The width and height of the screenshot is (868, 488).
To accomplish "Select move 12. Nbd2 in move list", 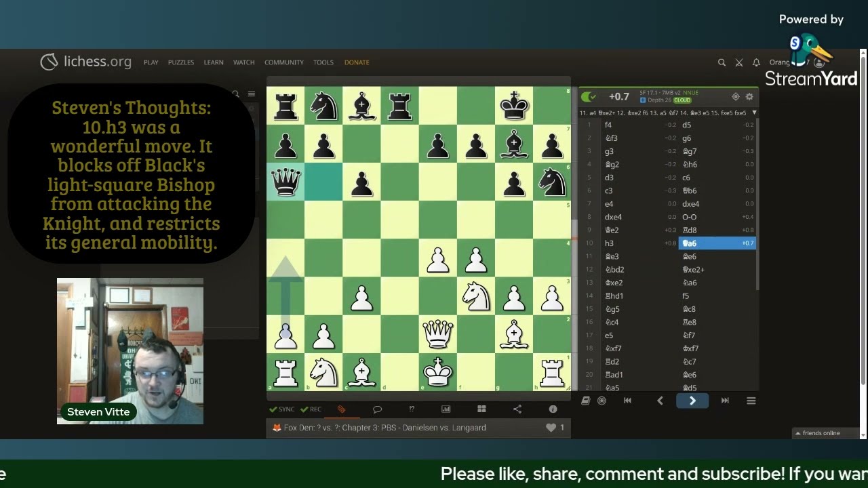I will point(640,270).
